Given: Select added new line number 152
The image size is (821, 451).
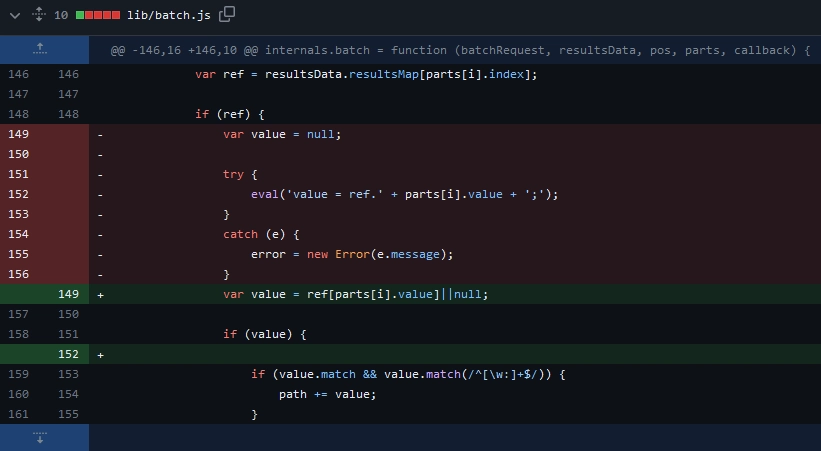Looking at the screenshot, I should pos(67,354).
